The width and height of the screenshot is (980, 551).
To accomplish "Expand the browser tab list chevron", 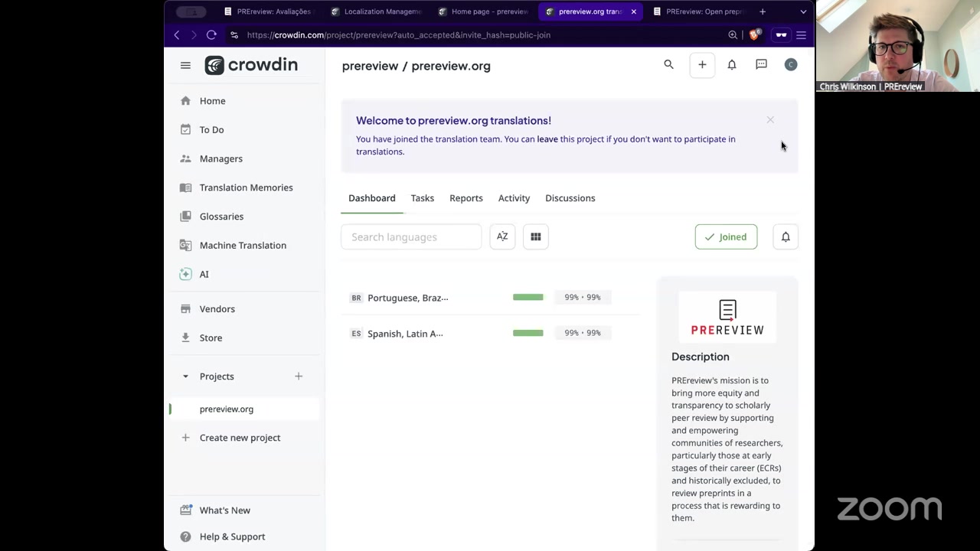I will (803, 11).
